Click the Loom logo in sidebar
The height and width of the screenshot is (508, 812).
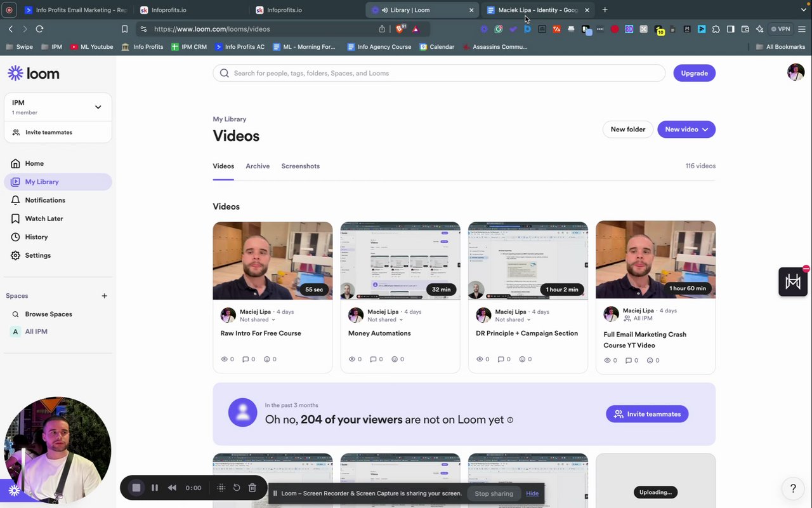[33, 73]
